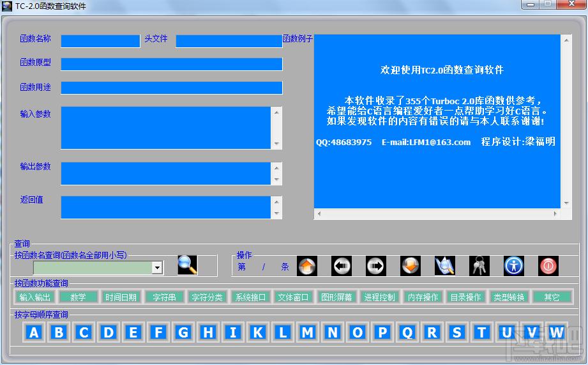Image resolution: width=588 pixels, height=365 pixels.
Task: Select the 字符串 function category
Action: tap(164, 297)
